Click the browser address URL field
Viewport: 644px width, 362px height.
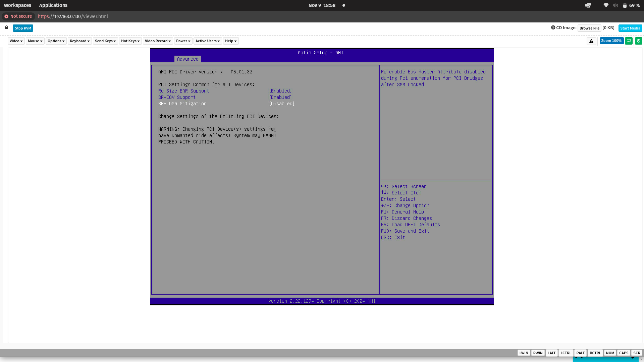(x=73, y=16)
